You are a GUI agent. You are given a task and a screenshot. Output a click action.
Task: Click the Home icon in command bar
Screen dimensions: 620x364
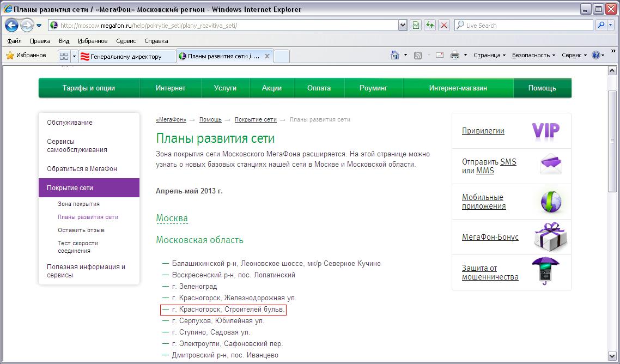pos(396,56)
